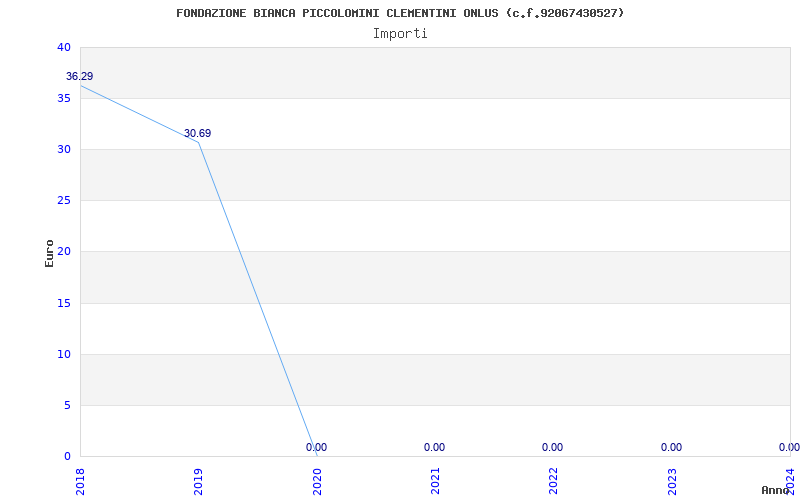Click the chart title FONDAZIONE BIANCA PICCOLOMINI CLEMENTINI ONLUS
This screenshot has height=500, width=800.
(400, 13)
